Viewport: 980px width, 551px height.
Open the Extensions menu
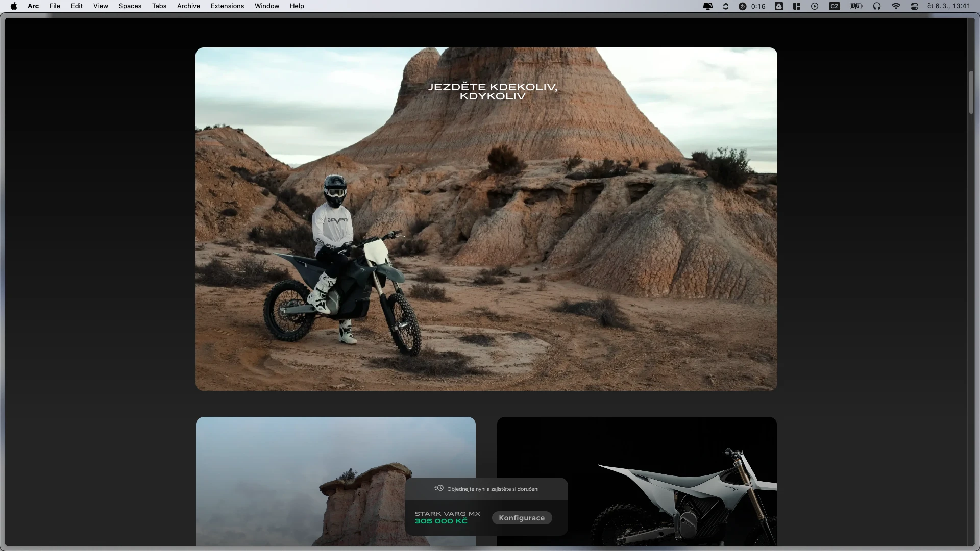click(227, 6)
